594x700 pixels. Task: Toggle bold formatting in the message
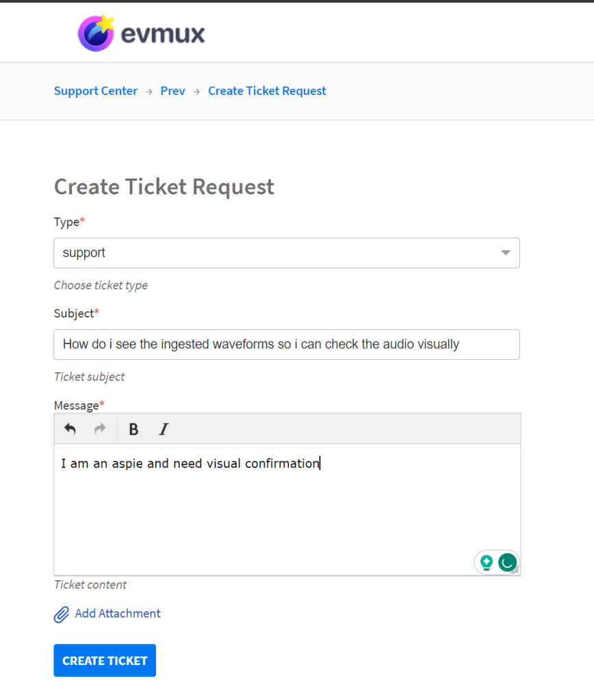click(133, 430)
